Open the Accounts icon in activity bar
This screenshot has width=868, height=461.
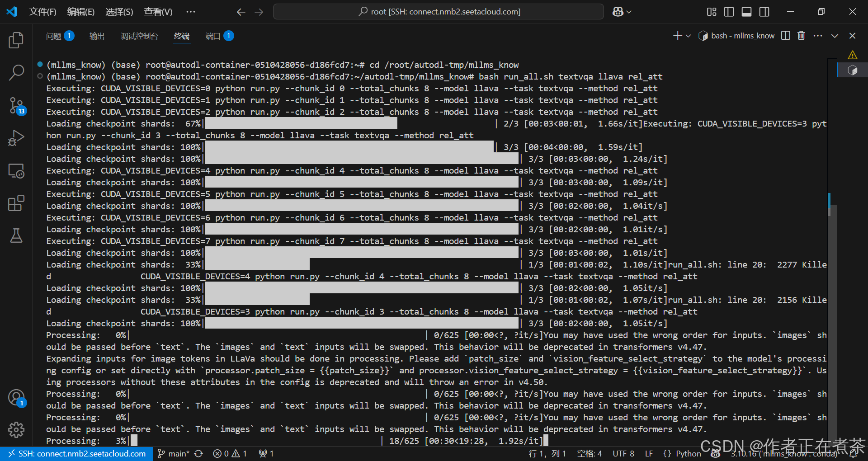[16, 398]
